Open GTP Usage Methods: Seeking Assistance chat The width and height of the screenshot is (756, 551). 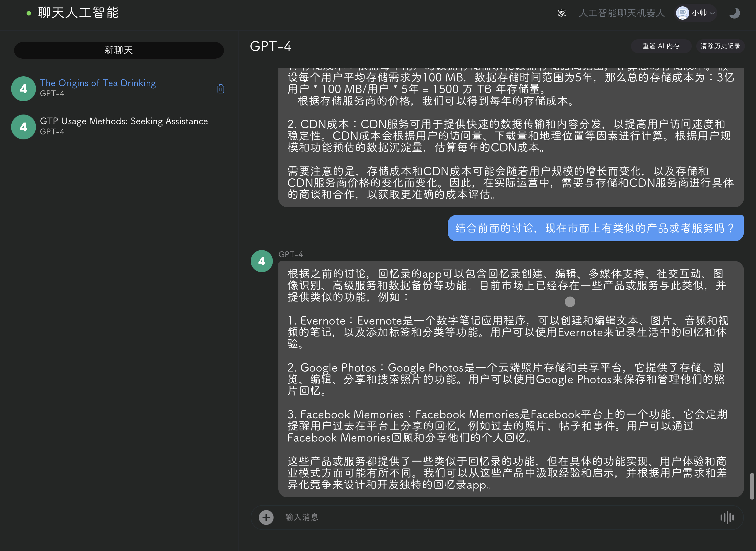click(124, 121)
